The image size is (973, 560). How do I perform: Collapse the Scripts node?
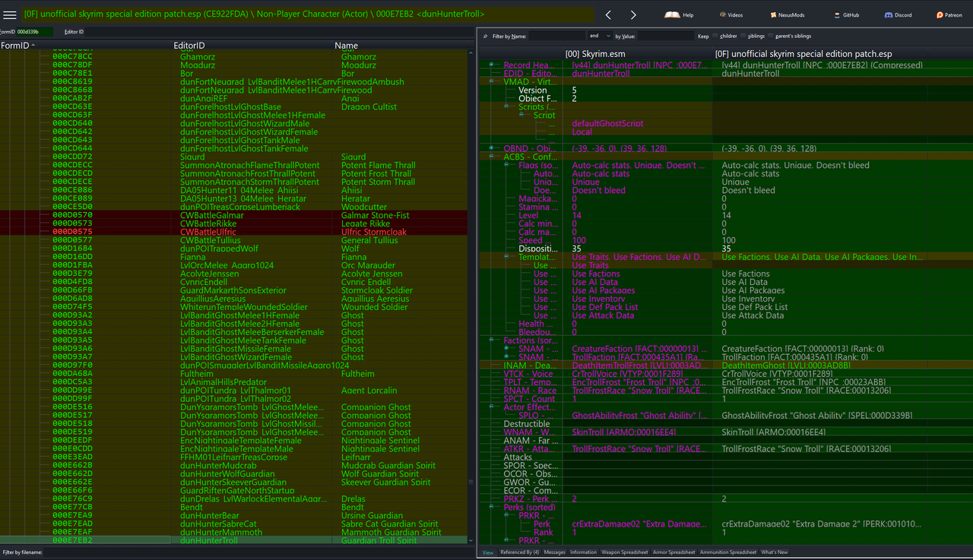tap(507, 107)
